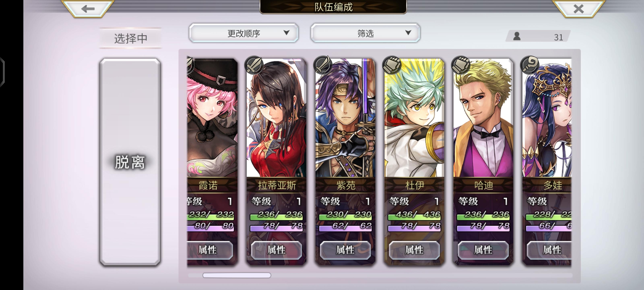The width and height of the screenshot is (644, 290).
Task: Click 脱离 to remove selected member
Action: coord(130,162)
